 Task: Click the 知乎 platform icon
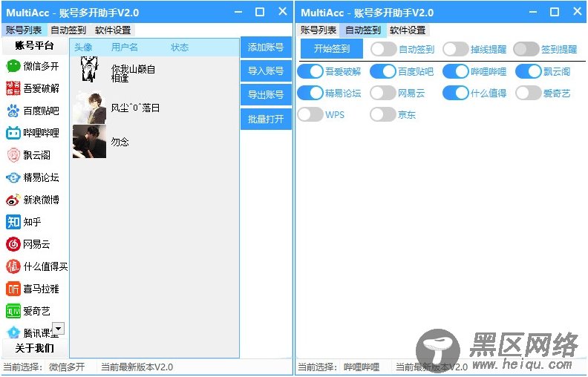13,222
